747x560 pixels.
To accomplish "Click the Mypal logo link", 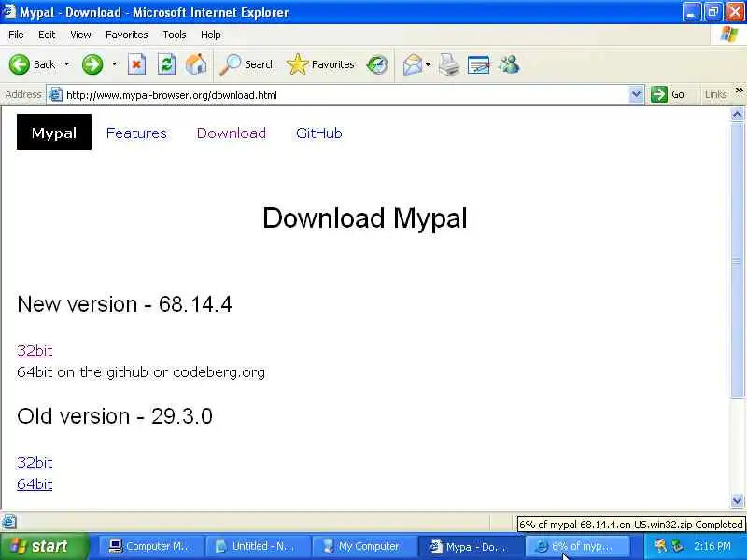I will [x=54, y=133].
